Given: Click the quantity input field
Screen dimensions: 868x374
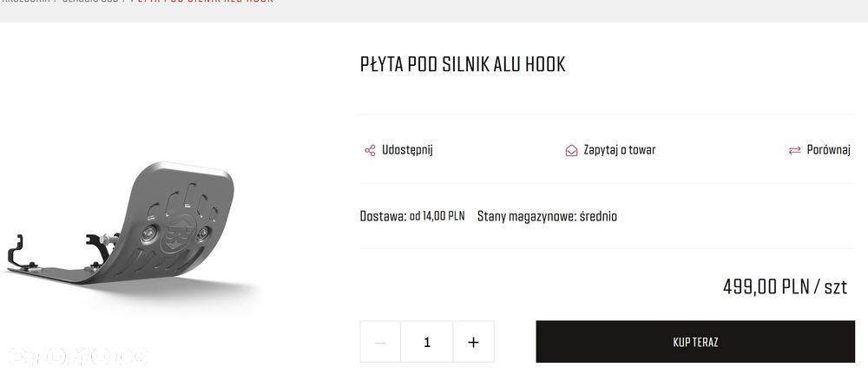Looking at the screenshot, I should pos(427,342).
